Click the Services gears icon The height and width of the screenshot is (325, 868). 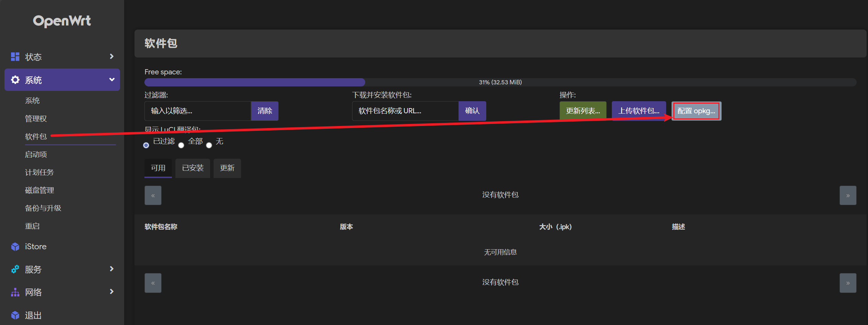tap(15, 269)
